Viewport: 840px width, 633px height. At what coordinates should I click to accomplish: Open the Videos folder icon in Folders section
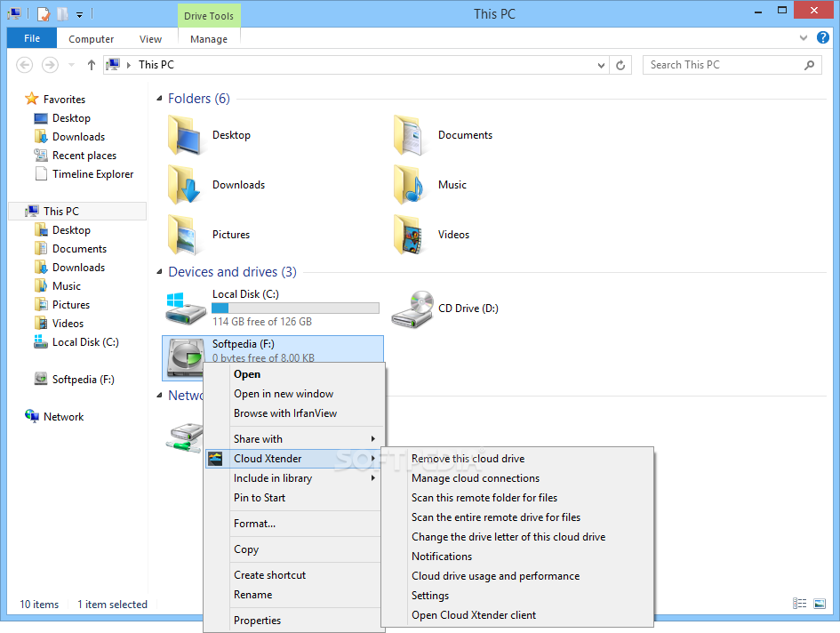point(409,235)
